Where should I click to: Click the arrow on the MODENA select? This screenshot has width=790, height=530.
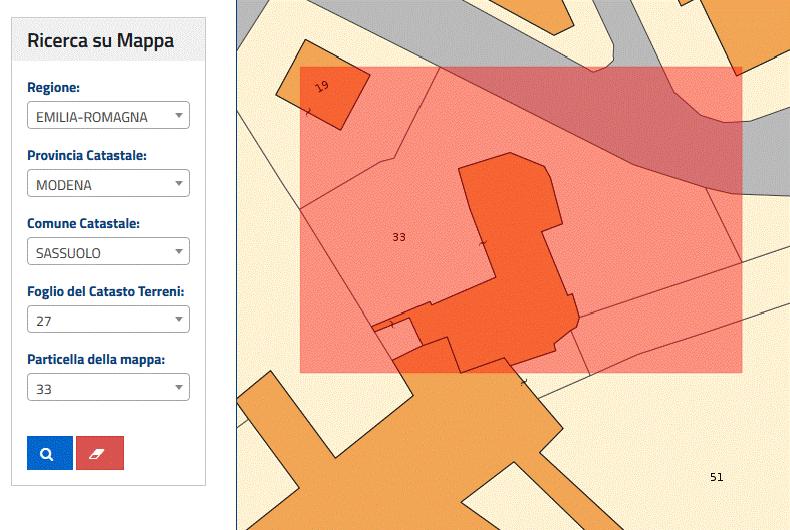coord(178,183)
